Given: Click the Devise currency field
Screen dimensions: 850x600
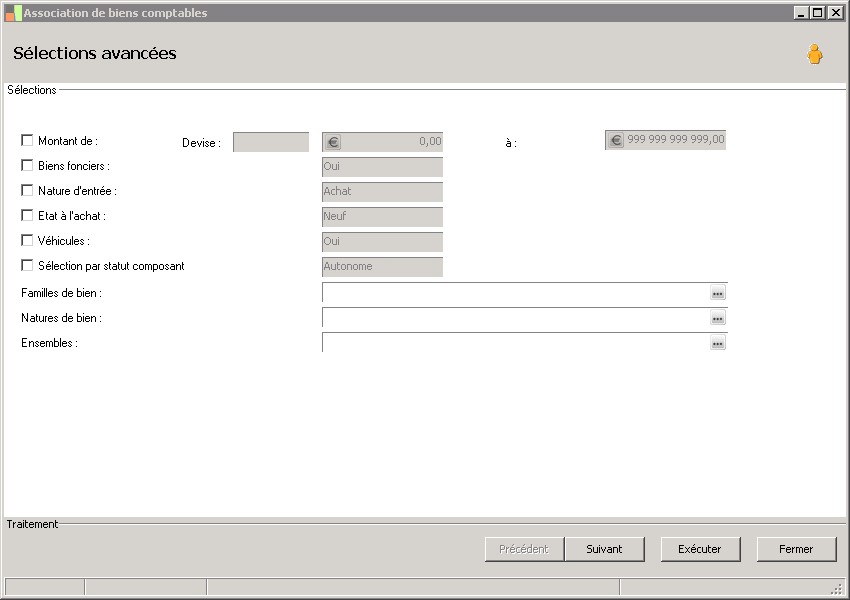Looking at the screenshot, I should [271, 142].
